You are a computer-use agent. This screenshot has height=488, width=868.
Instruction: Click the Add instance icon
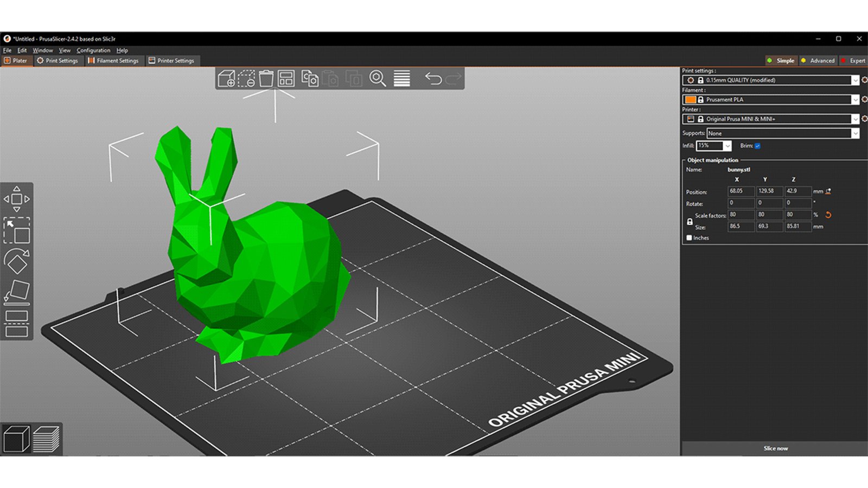[354, 79]
